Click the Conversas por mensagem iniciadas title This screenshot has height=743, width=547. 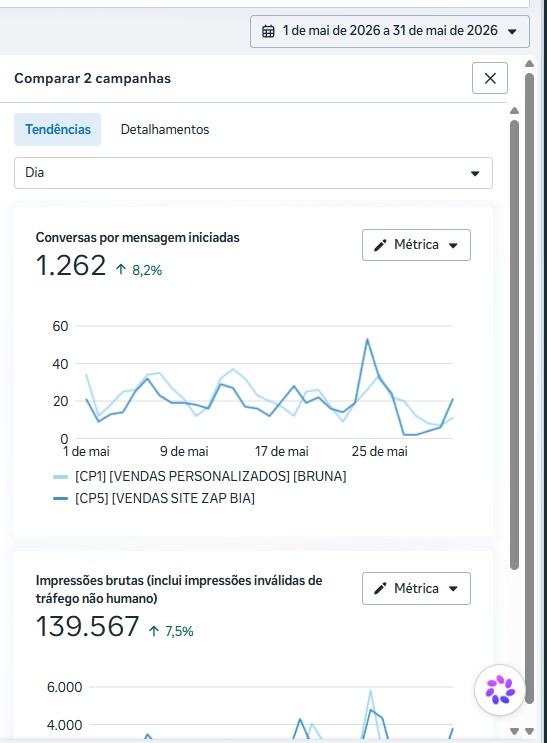138,237
